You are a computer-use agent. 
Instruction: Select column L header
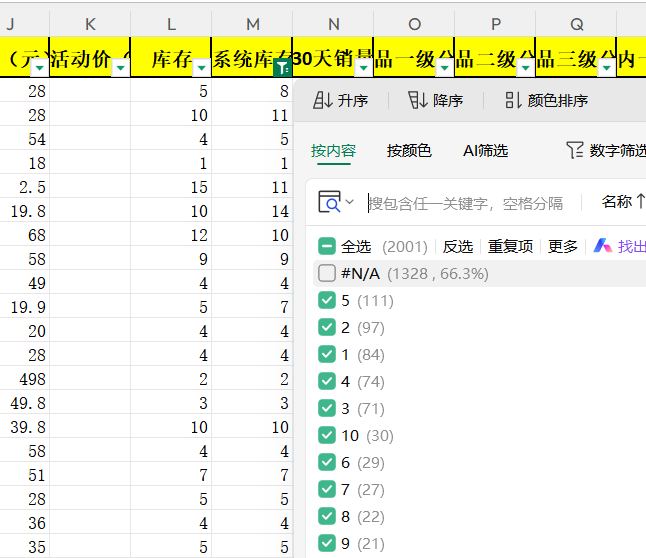tap(171, 24)
